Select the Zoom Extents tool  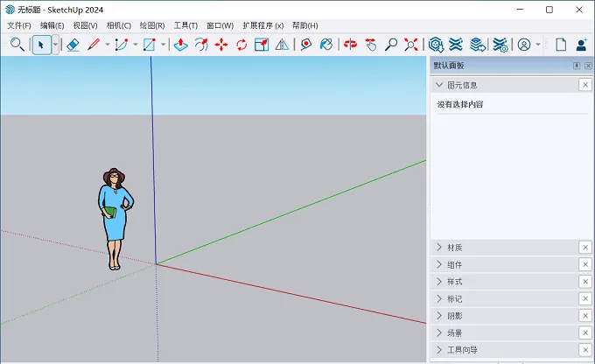411,45
